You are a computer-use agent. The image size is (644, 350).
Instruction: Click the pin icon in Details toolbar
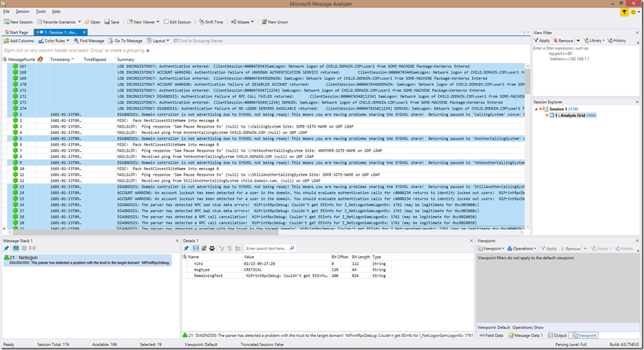coord(186,248)
